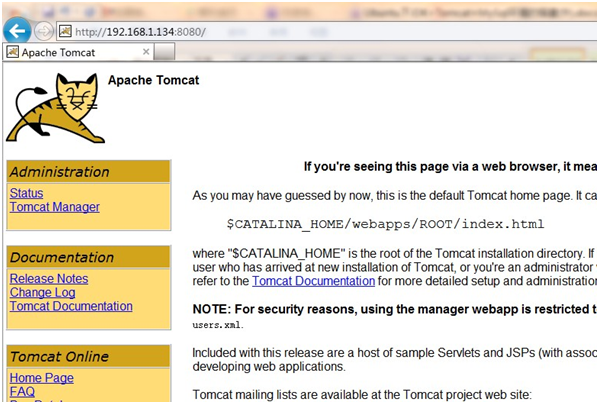Image resolution: width=599 pixels, height=404 pixels.
Task: Open a new blank tab
Action: coord(165,52)
